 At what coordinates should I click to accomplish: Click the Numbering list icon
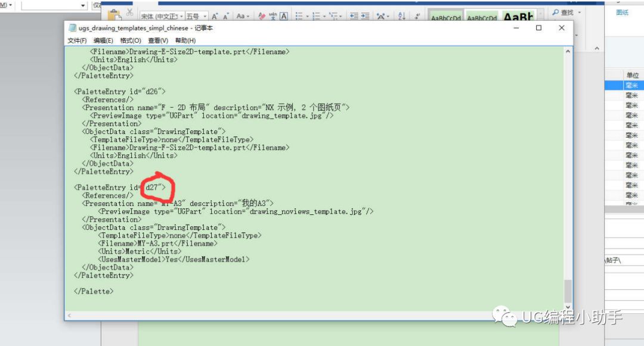316,17
